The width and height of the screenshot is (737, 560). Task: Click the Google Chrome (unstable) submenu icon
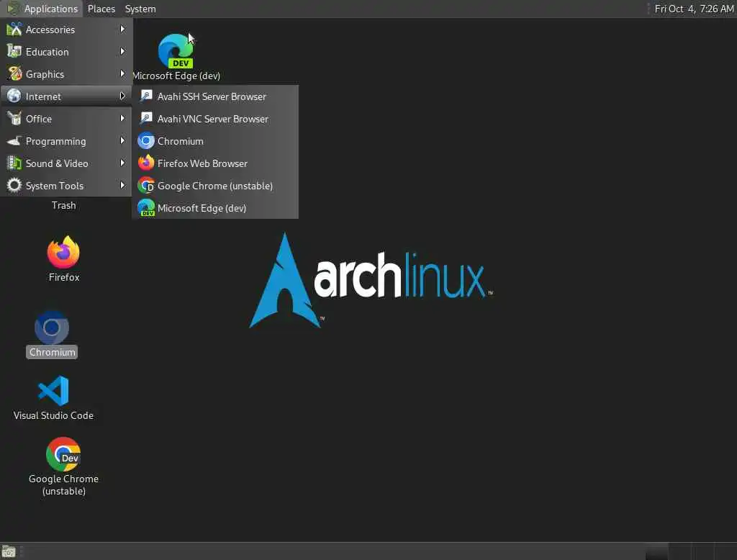(146, 185)
